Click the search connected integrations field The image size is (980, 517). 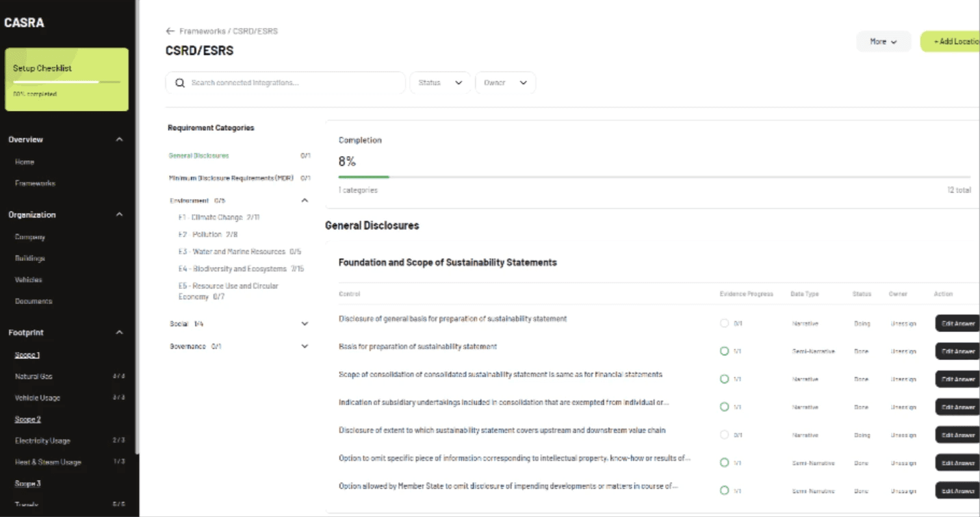point(285,83)
